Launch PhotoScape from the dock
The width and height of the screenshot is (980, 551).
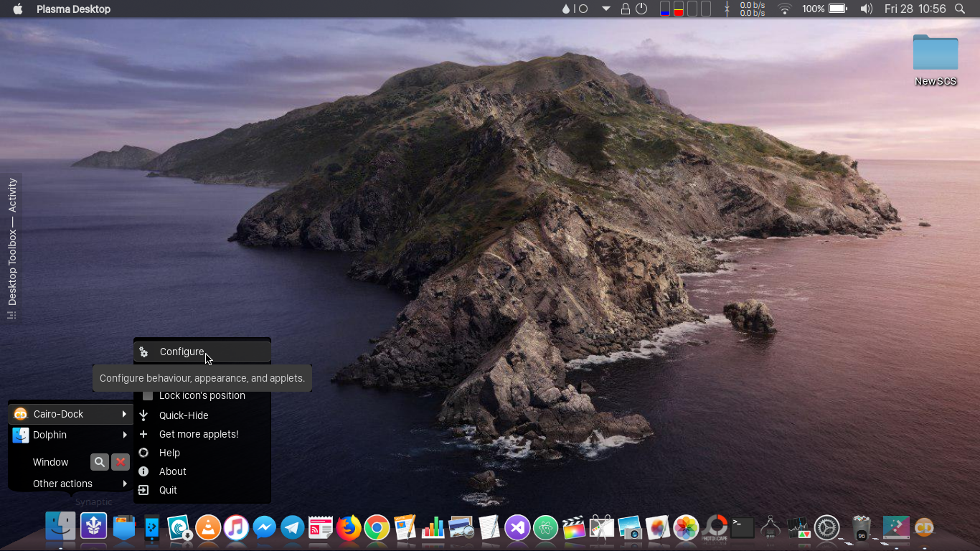click(714, 528)
